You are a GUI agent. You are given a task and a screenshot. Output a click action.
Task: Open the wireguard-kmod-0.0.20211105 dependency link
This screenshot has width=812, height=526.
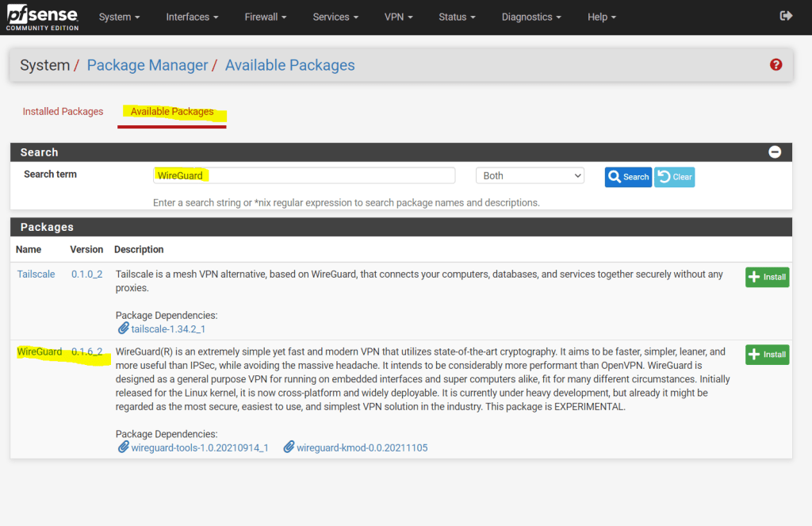(x=362, y=447)
